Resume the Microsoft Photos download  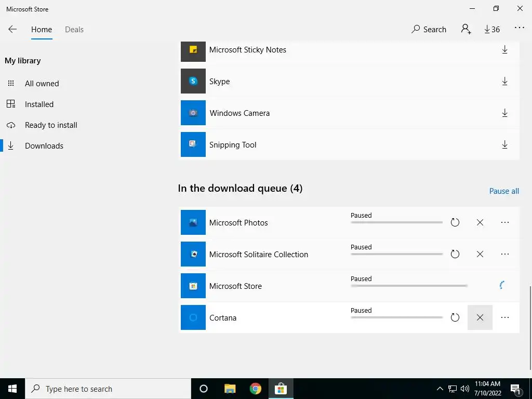[x=455, y=222]
